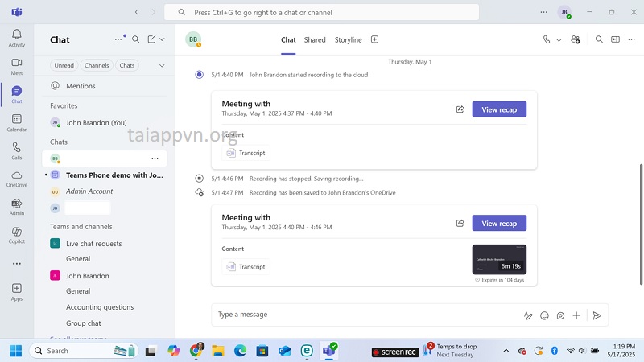The width and height of the screenshot is (644, 362).
Task: Filter chats by Unread
Action: [64, 65]
